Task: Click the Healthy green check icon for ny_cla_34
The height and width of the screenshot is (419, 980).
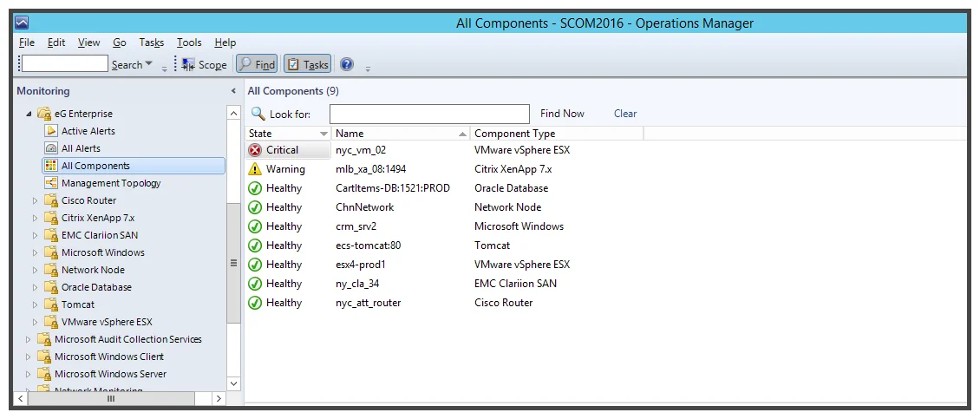Action: [x=255, y=284]
